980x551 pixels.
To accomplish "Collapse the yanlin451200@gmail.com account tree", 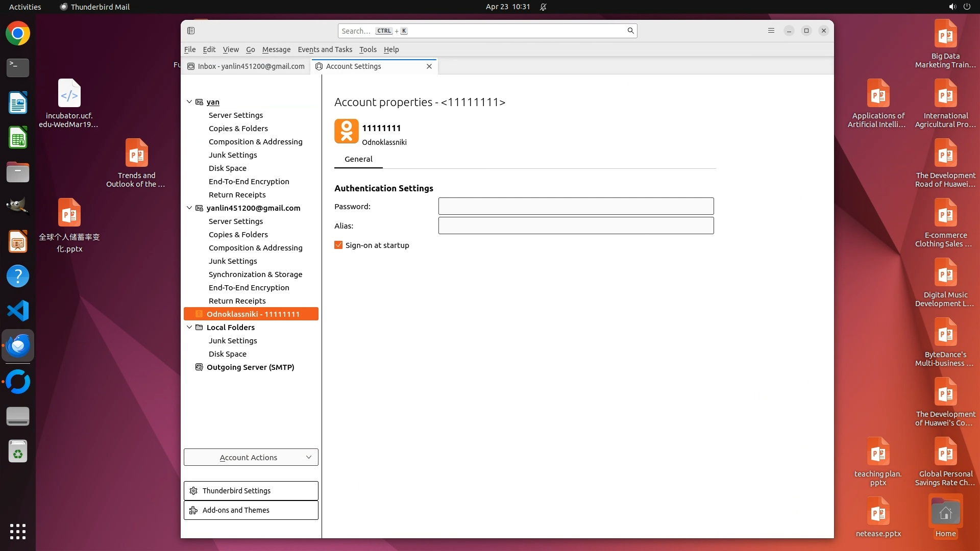I will click(189, 208).
